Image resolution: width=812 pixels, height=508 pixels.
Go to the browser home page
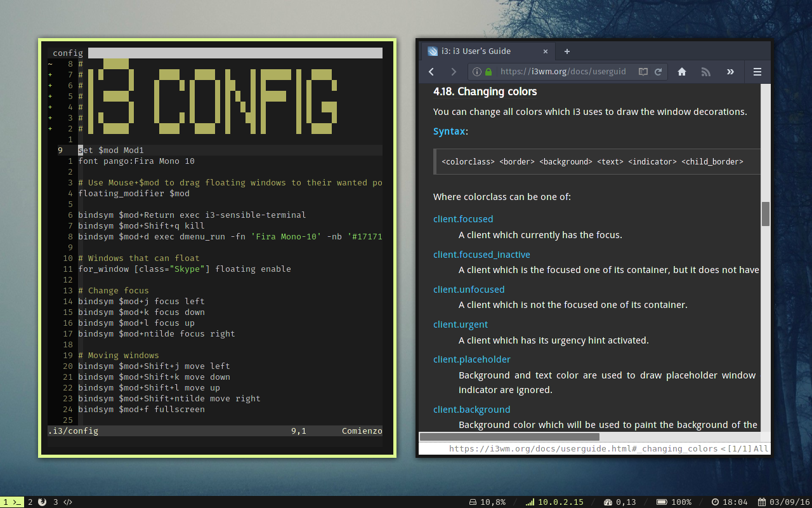tap(682, 72)
